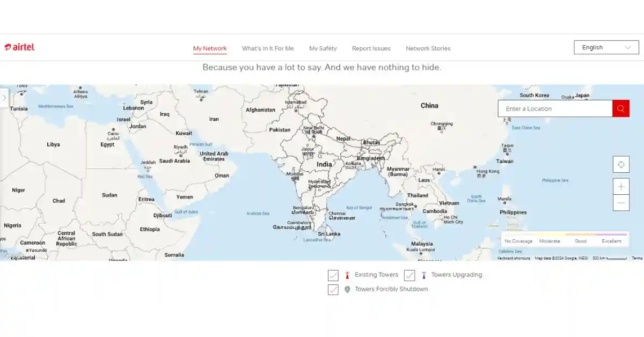Click the Moderate coverage legend label
Viewport: 644px width, 337px height.
[x=550, y=241]
